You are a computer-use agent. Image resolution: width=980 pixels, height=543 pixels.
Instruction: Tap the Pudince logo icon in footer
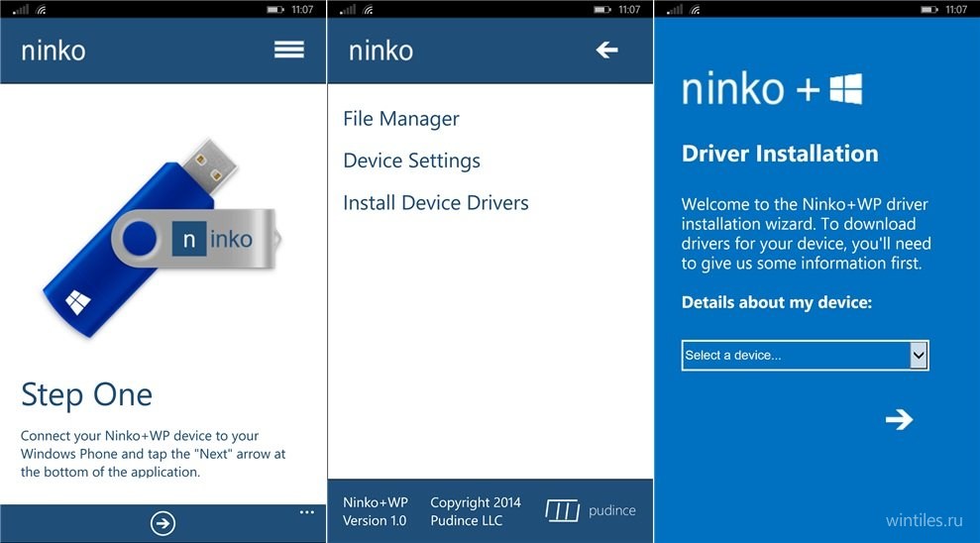pyautogui.click(x=563, y=510)
